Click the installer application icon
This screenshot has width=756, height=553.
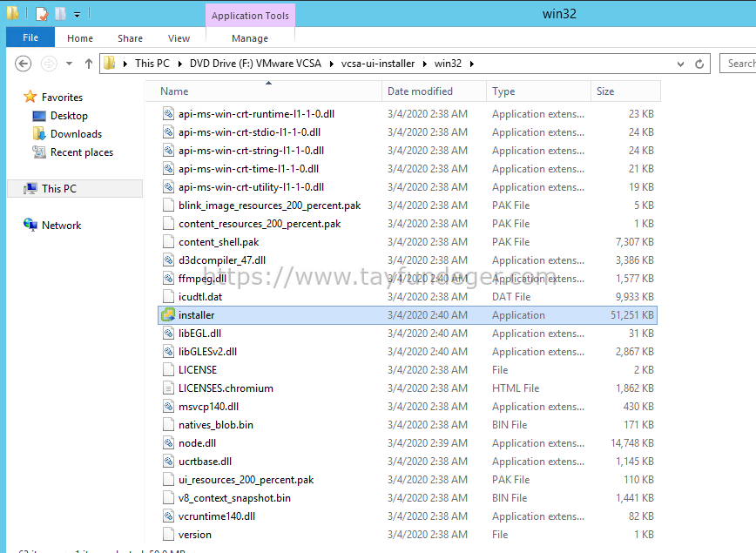[x=168, y=315]
